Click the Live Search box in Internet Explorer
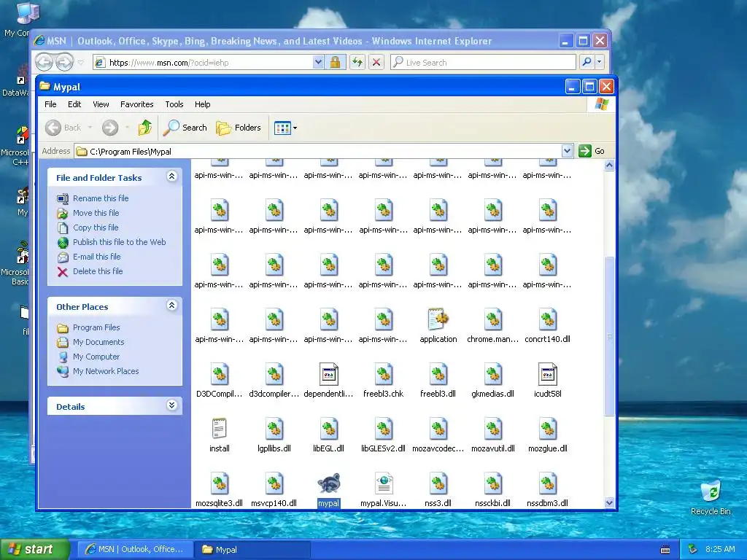 pos(483,62)
